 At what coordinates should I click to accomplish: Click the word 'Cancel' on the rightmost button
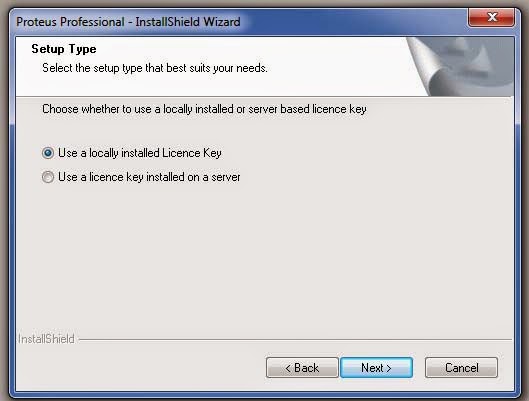462,368
